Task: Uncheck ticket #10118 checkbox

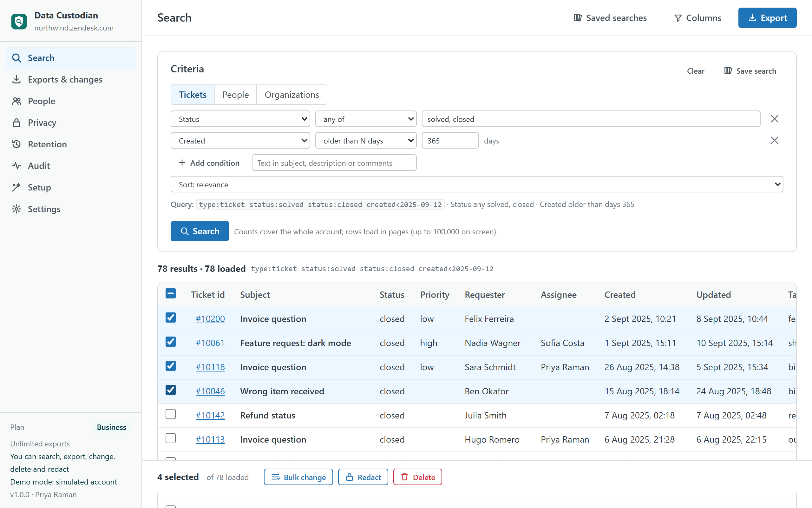Action: click(170, 366)
